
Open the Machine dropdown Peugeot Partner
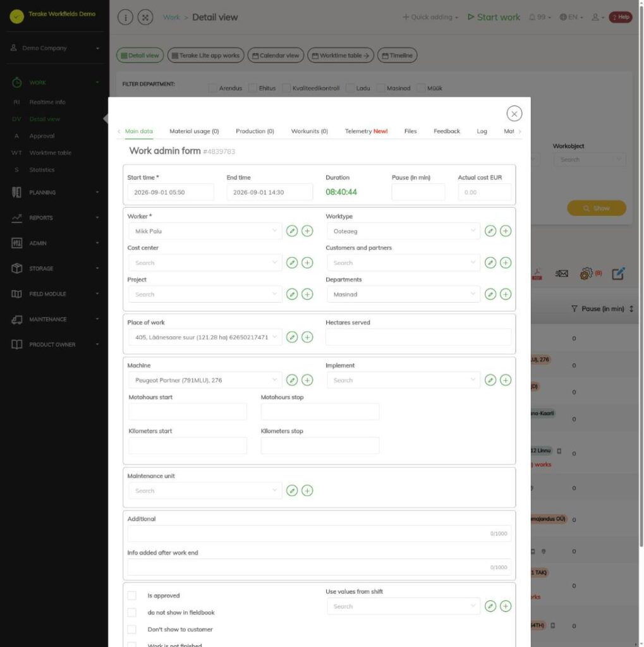click(205, 380)
